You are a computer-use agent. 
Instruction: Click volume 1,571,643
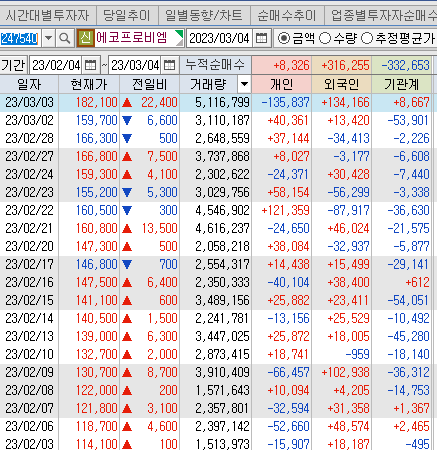point(222,390)
